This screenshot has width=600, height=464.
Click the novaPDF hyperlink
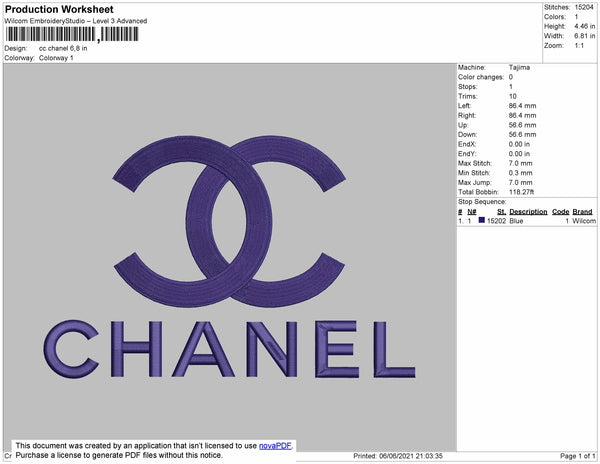pyautogui.click(x=275, y=446)
